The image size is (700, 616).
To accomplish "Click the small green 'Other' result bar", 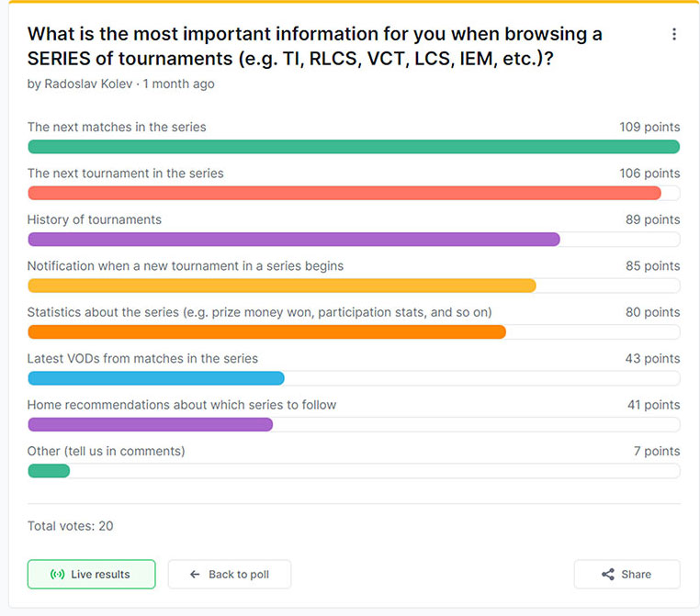I will click(49, 471).
